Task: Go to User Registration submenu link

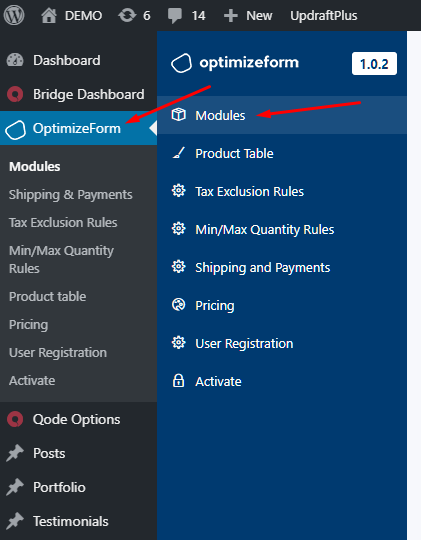Action: pos(58,353)
